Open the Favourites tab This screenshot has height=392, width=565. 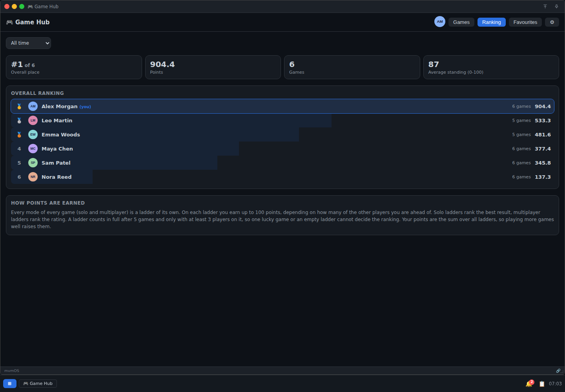[x=525, y=22]
